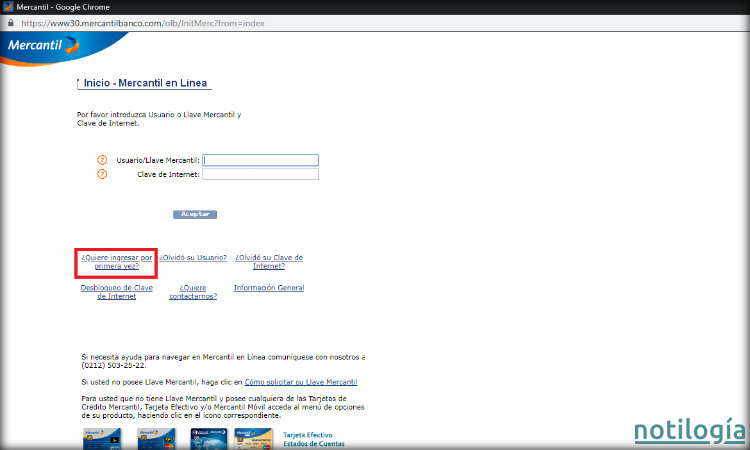Select the blue card with MasterCard logo
Viewport: 750px width, 450px height.
point(156,439)
